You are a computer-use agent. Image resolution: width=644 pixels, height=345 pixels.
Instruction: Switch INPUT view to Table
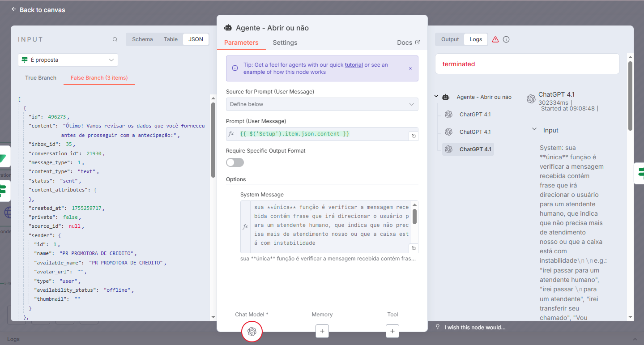coord(171,39)
